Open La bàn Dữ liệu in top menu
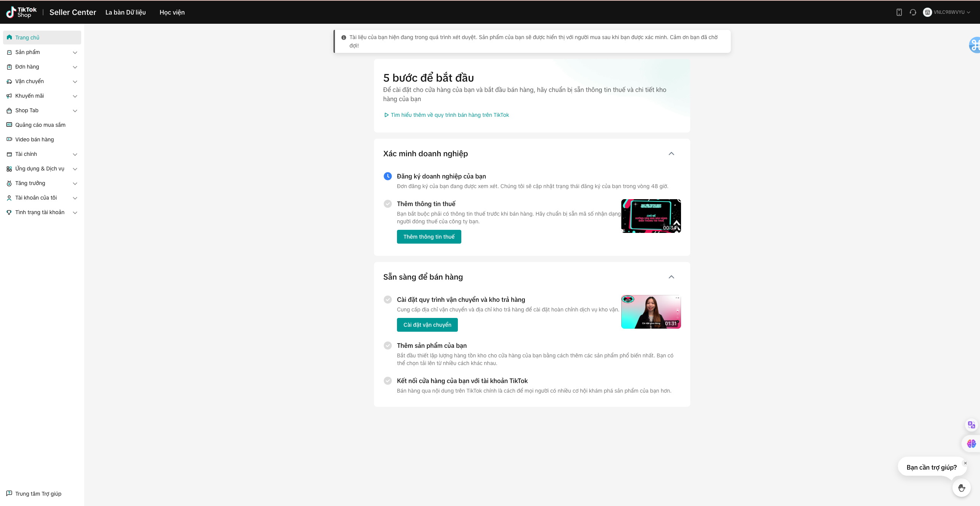The width and height of the screenshot is (980, 506). (126, 12)
